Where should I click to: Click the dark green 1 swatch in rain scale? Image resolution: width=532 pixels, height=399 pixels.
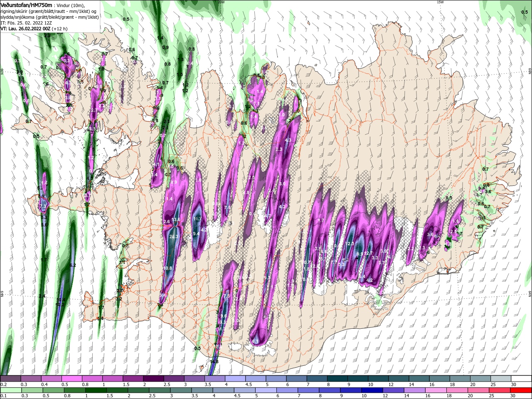coord(96,390)
